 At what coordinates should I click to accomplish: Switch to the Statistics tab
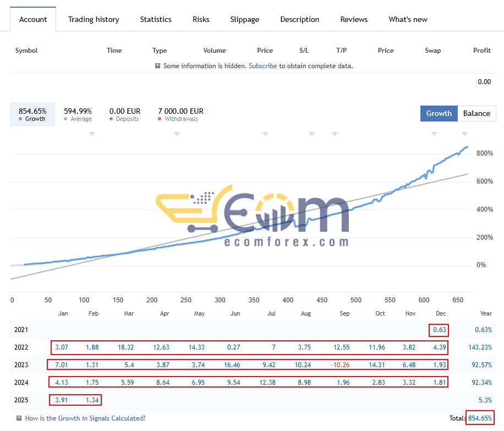pyautogui.click(x=156, y=20)
